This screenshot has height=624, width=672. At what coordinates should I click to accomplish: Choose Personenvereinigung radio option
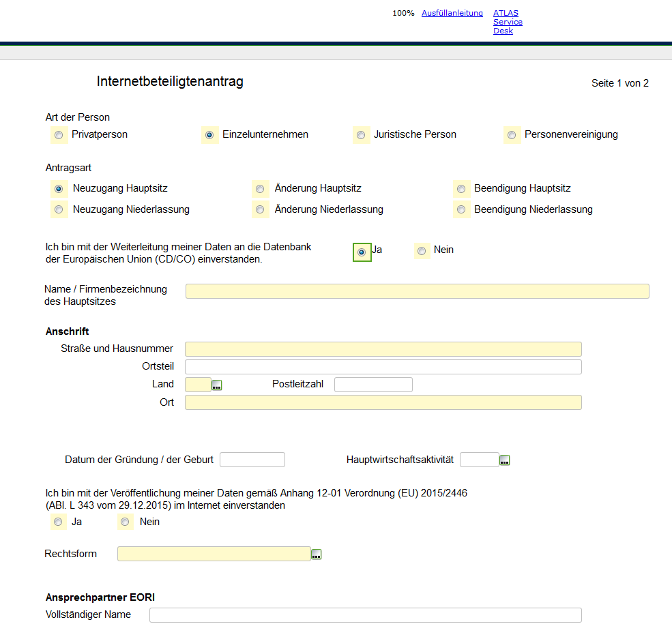pos(512,135)
